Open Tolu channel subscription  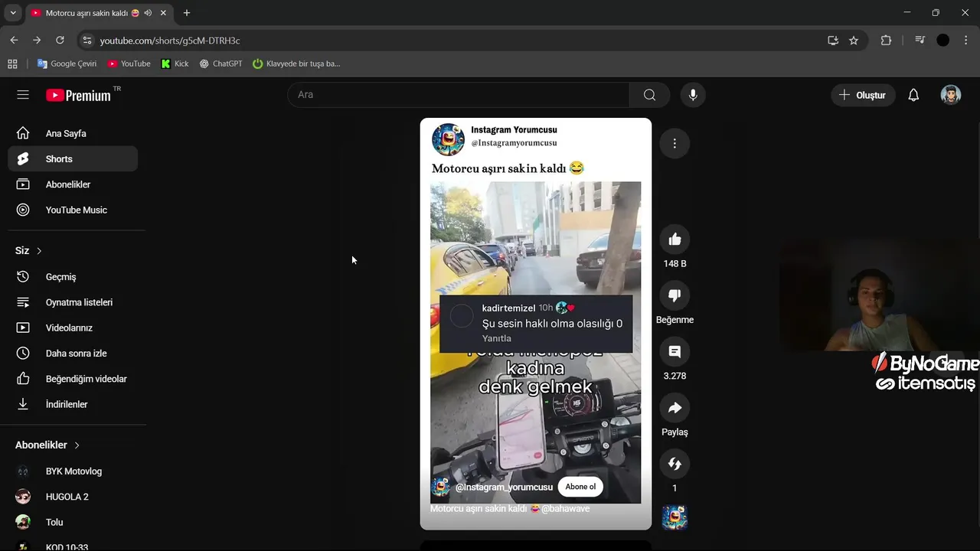(73, 522)
